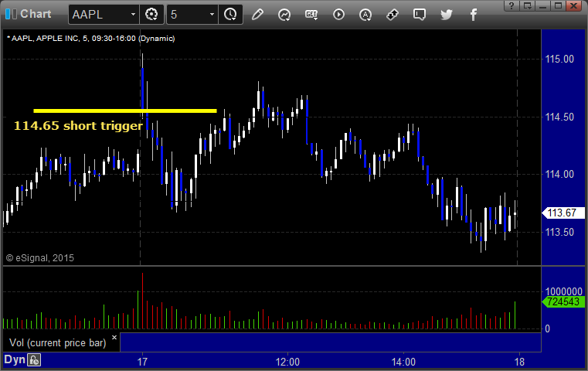
Task: Click the 14:00 time axis label
Action: click(403, 362)
